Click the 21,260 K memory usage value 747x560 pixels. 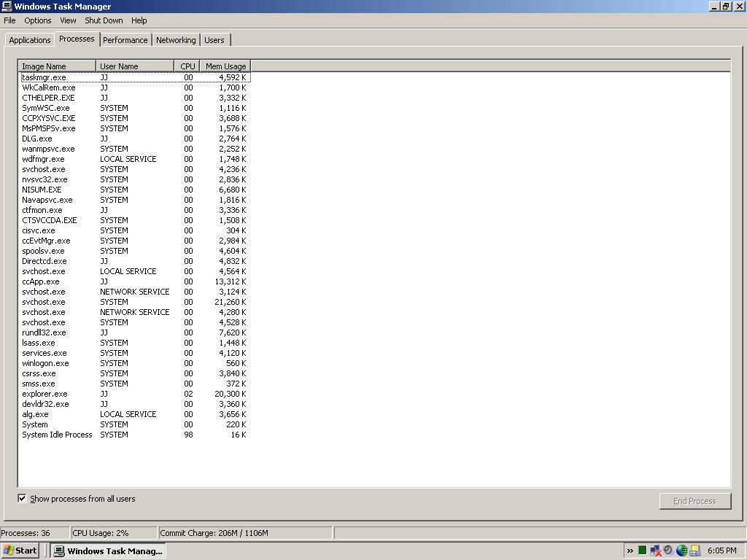pyautogui.click(x=230, y=302)
